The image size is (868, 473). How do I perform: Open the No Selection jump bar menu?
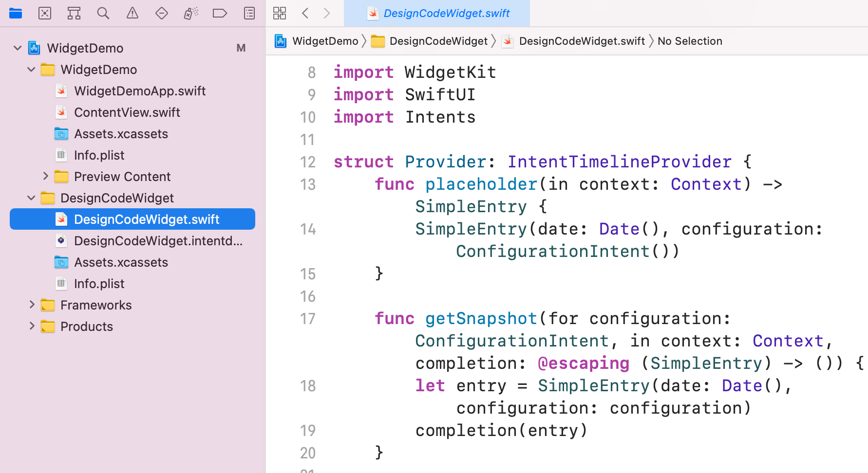690,41
